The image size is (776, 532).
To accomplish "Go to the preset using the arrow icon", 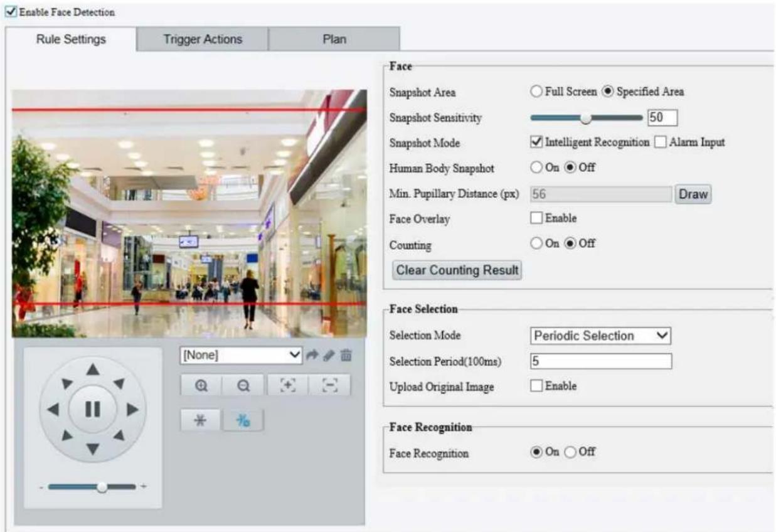I will tap(313, 355).
